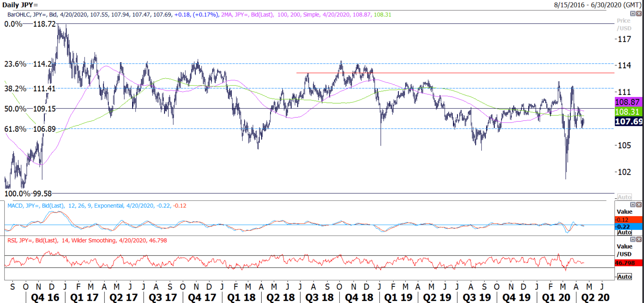Click the Q2 19 quarter label
This screenshot has width=644, height=303.
(x=437, y=298)
